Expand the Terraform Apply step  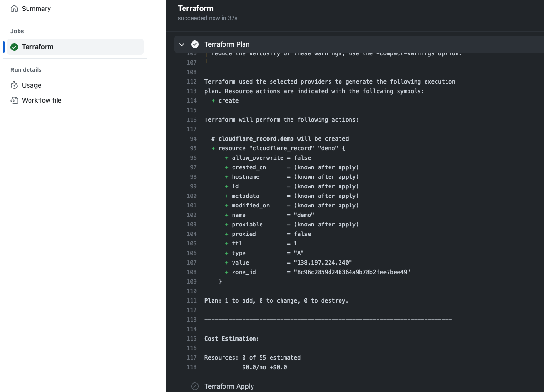click(229, 386)
